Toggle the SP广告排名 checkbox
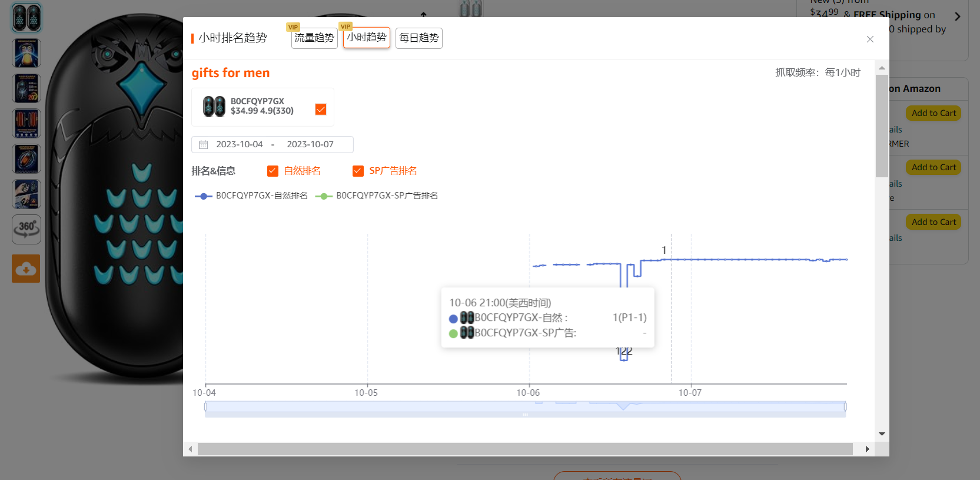980x480 pixels. tap(358, 171)
